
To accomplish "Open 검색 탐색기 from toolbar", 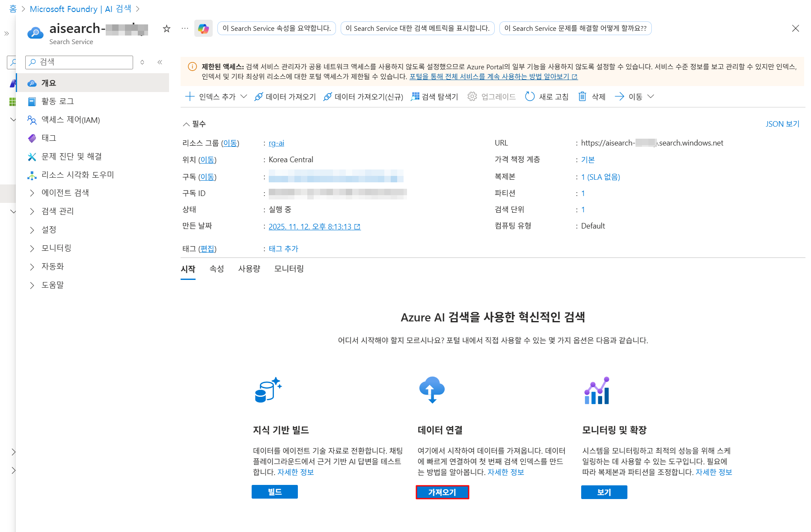I will [434, 97].
